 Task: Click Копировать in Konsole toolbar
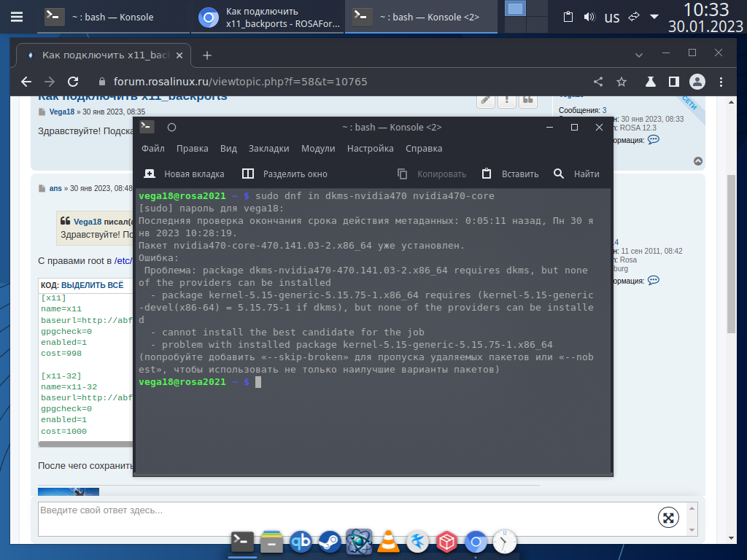pyautogui.click(x=432, y=174)
